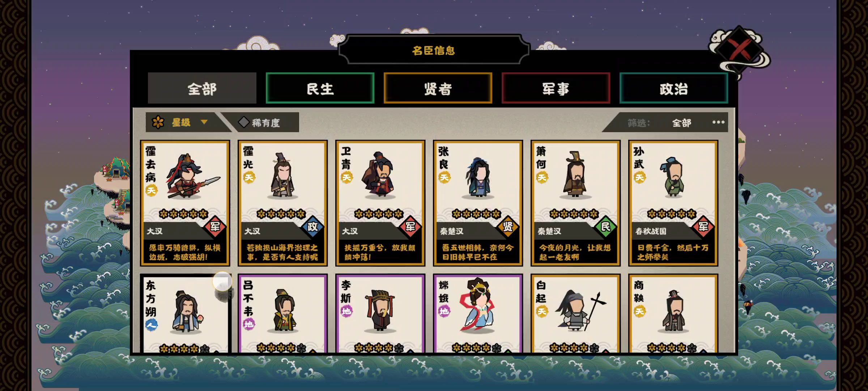Switch to the 军事 tab
This screenshot has width=868, height=391.
[x=556, y=88]
